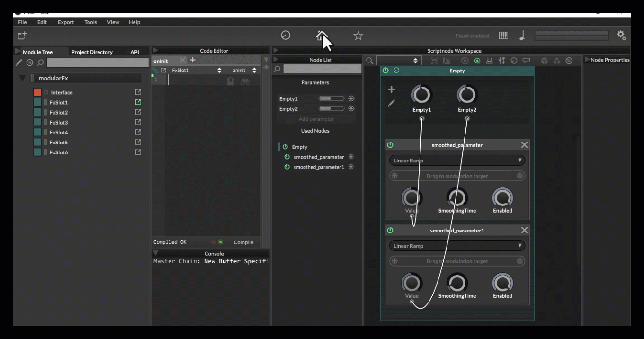Open the settings gear icon

coord(621,35)
